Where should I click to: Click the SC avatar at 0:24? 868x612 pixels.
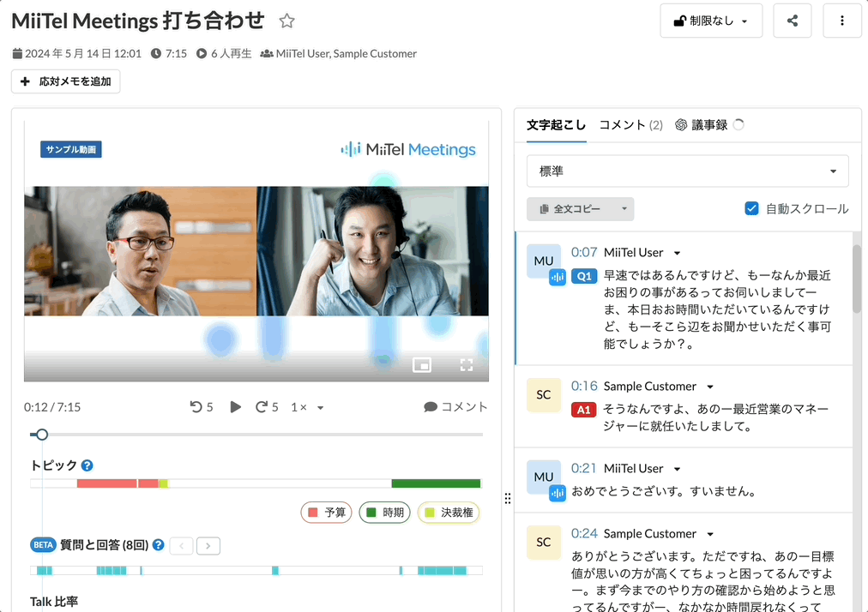544,542
